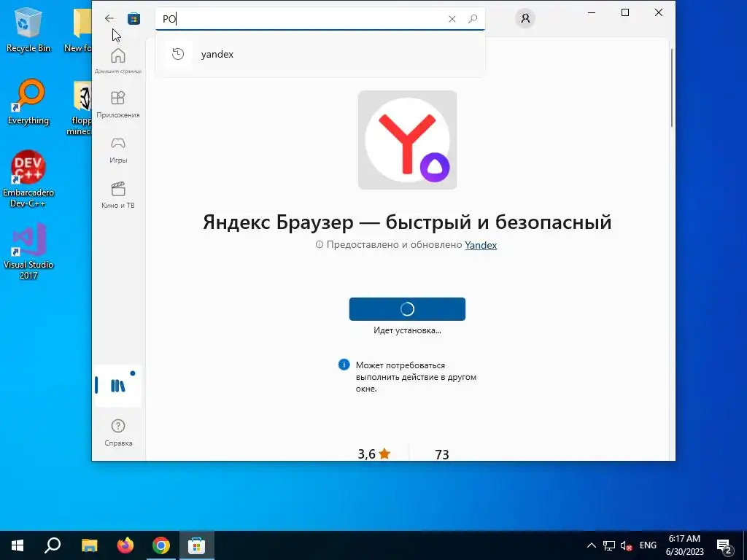Open taskbar search magnifier
This screenshot has width=747, height=560.
tap(53, 545)
